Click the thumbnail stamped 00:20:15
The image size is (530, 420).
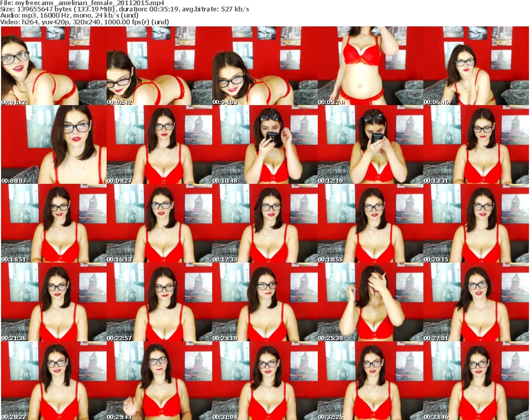coord(476,224)
